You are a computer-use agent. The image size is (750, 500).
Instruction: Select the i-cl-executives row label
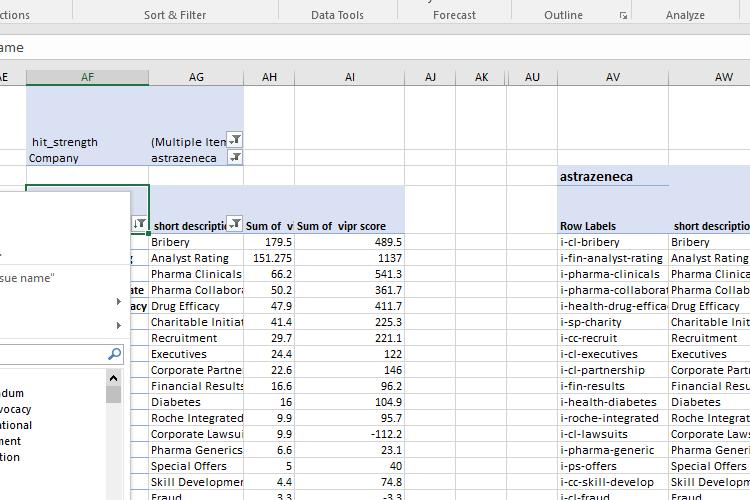(613, 354)
